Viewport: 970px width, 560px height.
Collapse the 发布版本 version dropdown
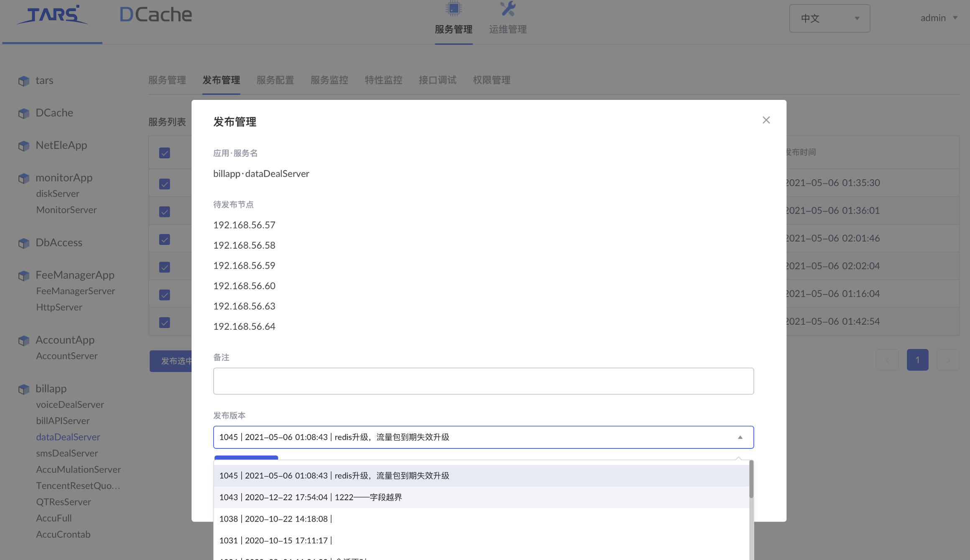(740, 437)
